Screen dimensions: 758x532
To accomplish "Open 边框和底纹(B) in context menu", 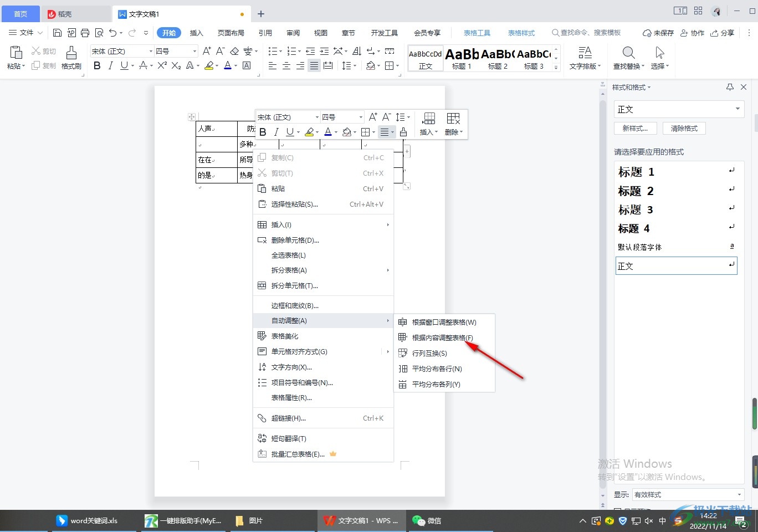I will (323, 305).
